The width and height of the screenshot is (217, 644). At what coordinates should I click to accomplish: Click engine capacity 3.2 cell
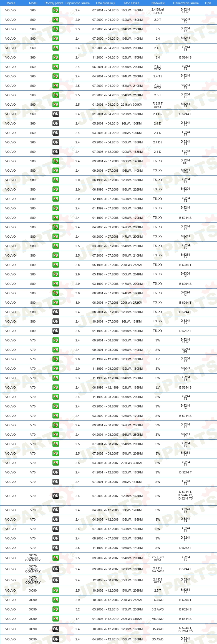pyautogui.click(x=77, y=609)
